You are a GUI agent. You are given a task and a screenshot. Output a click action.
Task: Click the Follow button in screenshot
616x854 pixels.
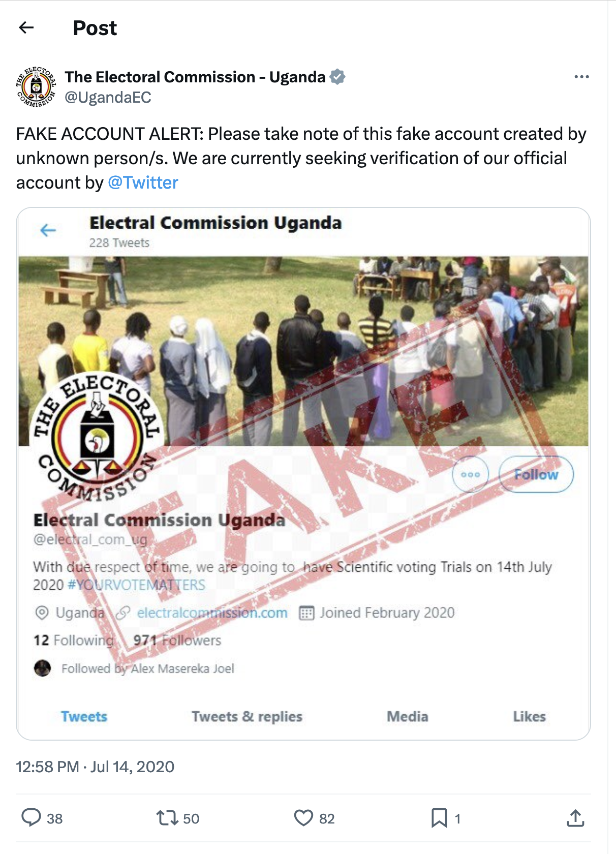coord(536,474)
